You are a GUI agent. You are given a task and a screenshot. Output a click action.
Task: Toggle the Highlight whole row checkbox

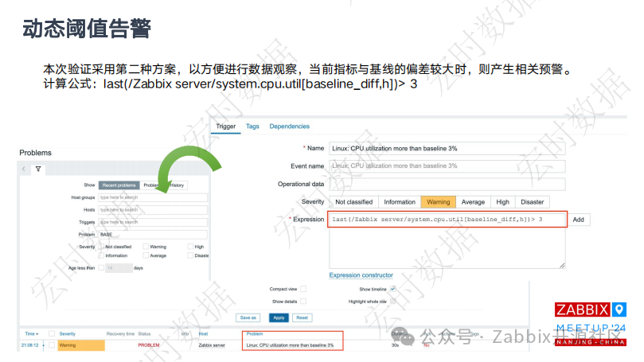coord(393,302)
